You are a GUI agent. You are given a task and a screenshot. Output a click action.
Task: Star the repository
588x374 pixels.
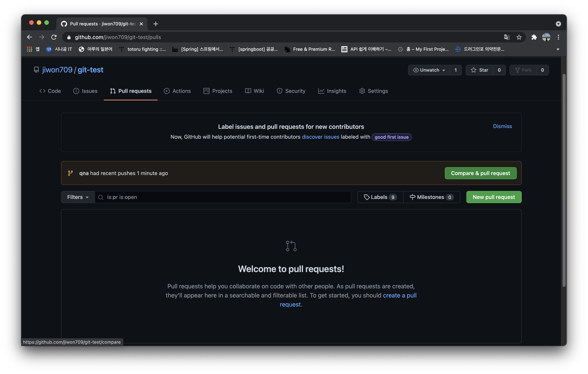479,70
